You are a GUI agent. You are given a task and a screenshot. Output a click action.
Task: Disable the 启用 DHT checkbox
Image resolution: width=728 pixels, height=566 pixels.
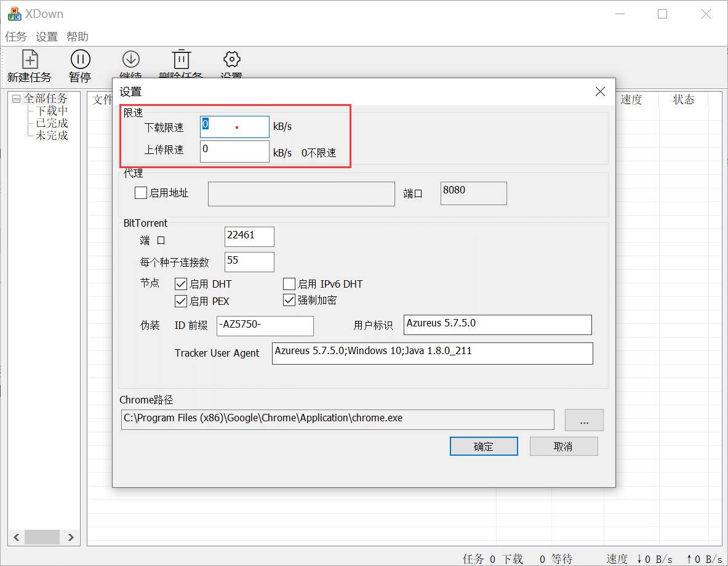point(181,284)
